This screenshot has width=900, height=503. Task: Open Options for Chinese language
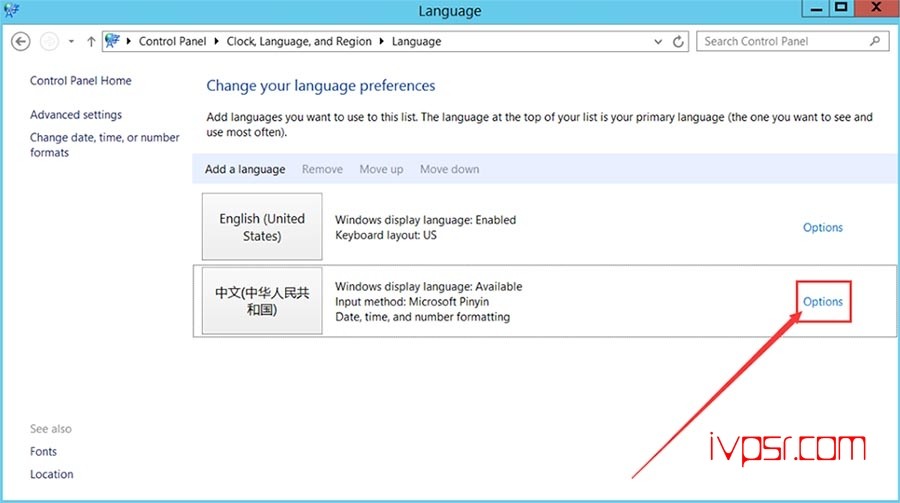(x=823, y=301)
